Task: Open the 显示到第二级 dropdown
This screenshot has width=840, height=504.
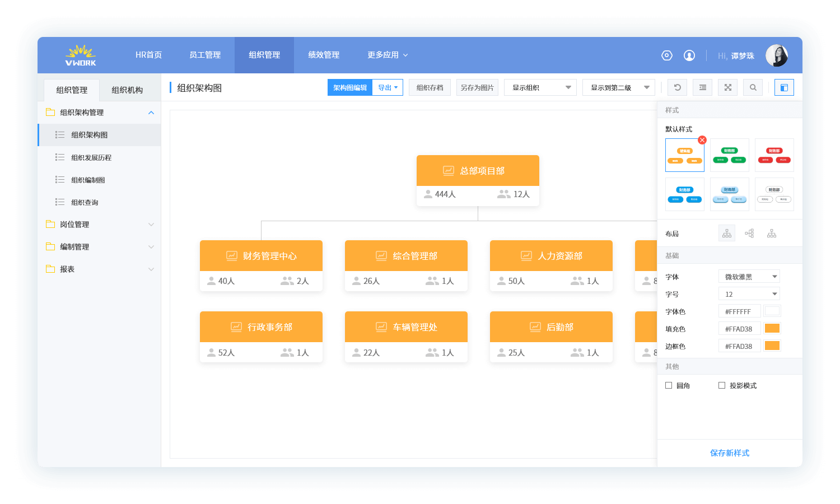Action: point(619,87)
